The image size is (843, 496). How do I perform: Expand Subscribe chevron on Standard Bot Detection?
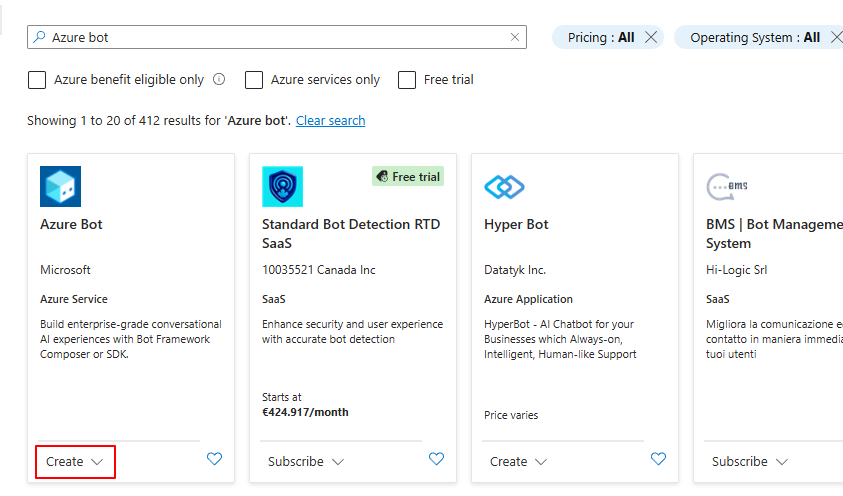coord(338,462)
